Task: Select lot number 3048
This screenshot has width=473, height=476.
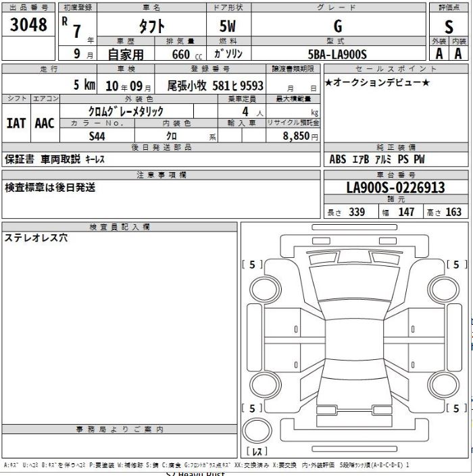Action: coord(28,24)
